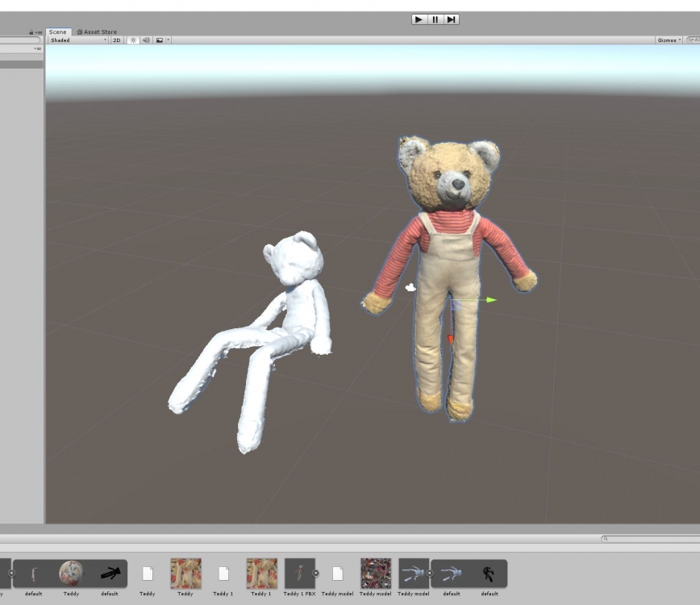
Task: Click the Step frame button
Action: pyautogui.click(x=452, y=19)
